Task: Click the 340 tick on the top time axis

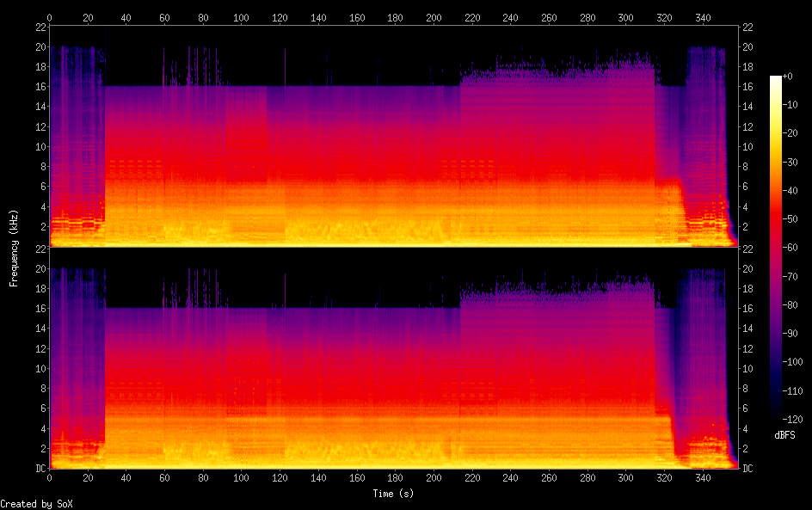Action: click(703, 17)
